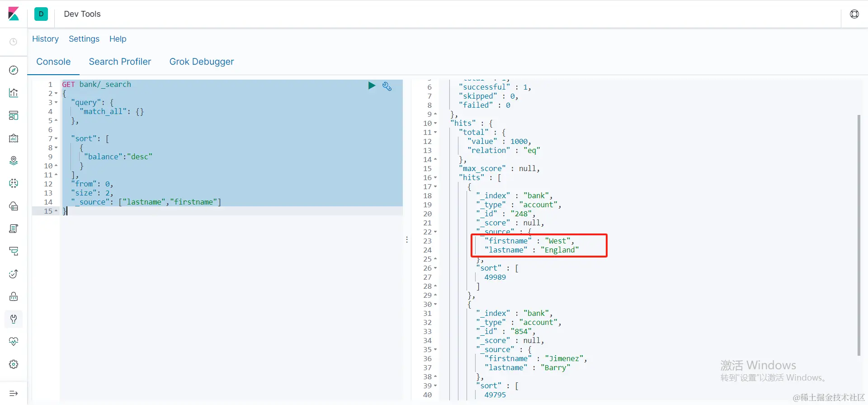Viewport: 868px width, 405px height.
Task: Collapse "query" fold arrow at line 3
Action: point(56,103)
